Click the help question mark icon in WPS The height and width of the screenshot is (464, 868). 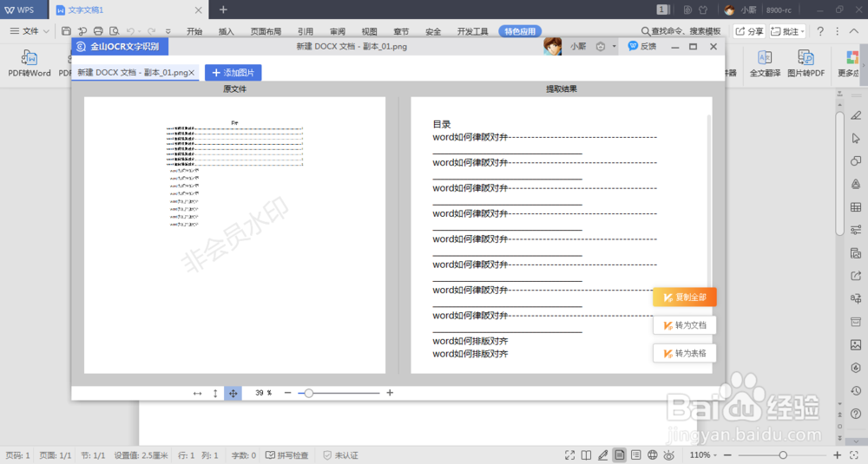click(x=820, y=31)
